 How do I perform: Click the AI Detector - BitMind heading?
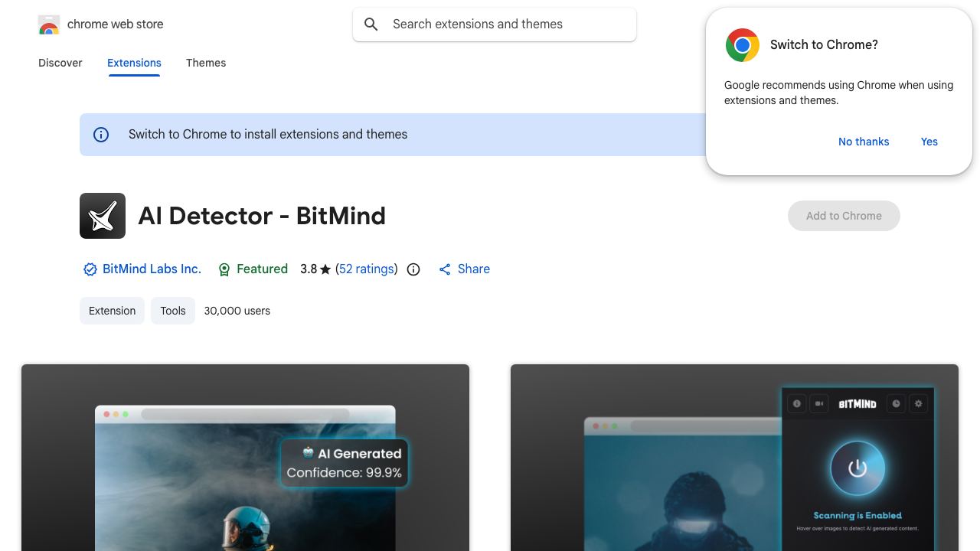[x=262, y=216]
